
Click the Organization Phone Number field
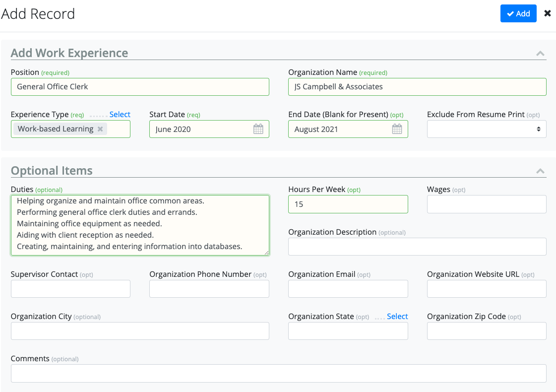click(x=209, y=289)
